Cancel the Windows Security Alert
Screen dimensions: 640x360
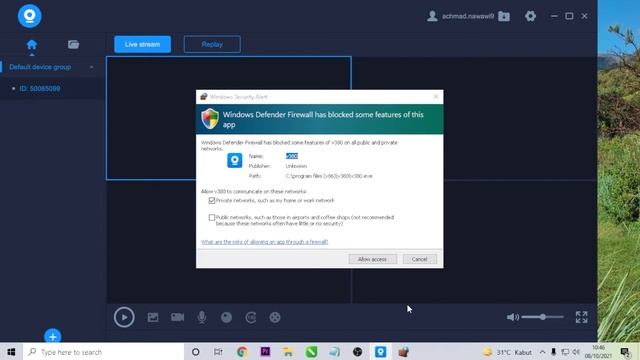coord(420,259)
